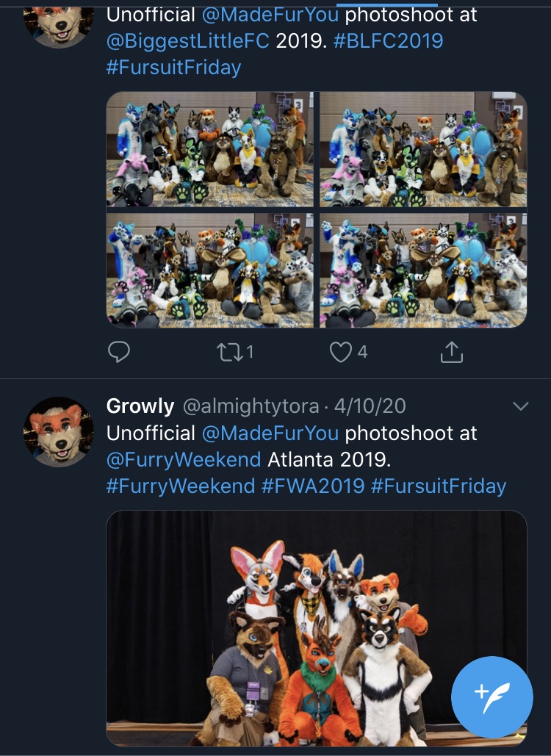The image size is (551, 756).
Task: Open @MadeFurYou mention in Growly's tweet
Action: tap(270, 433)
